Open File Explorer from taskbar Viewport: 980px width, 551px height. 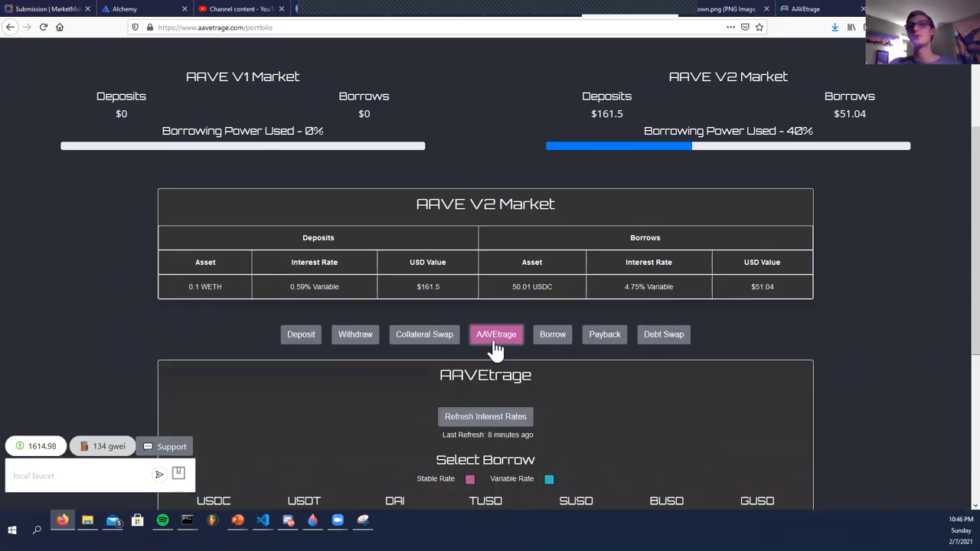[x=87, y=520]
